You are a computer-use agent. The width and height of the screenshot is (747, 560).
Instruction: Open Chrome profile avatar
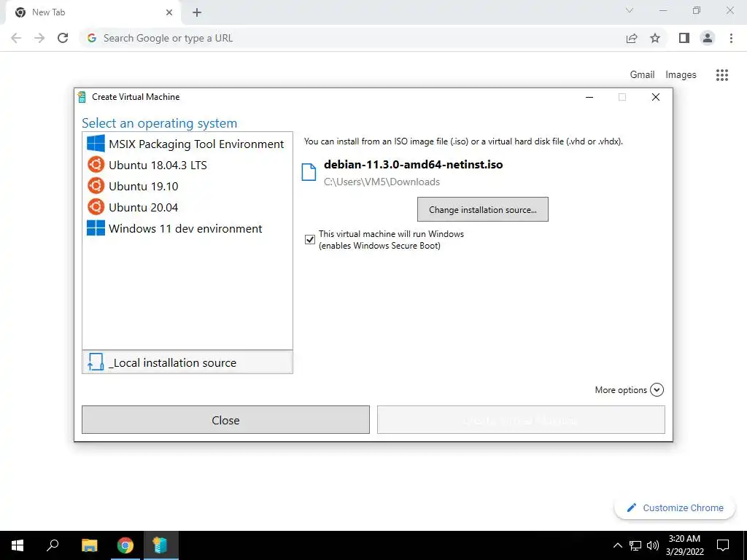pos(708,38)
